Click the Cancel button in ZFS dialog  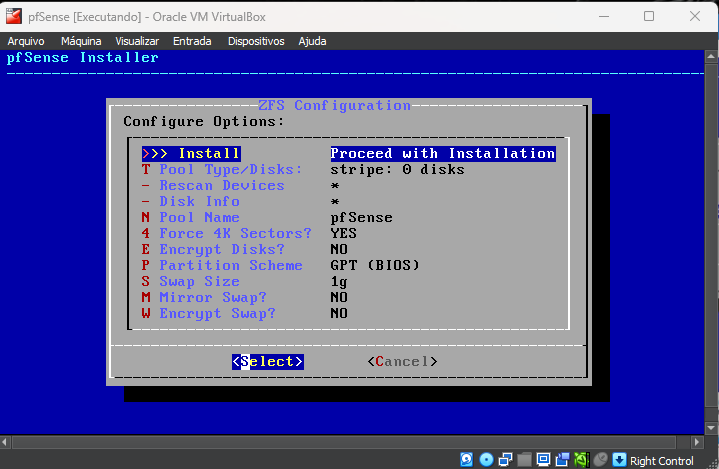402,362
